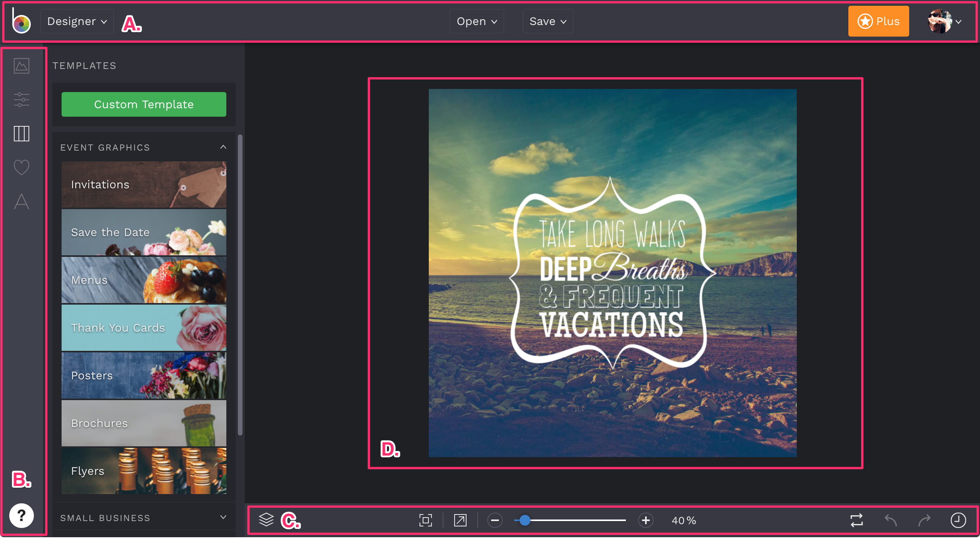The width and height of the screenshot is (980, 553).
Task: Click the BeFunky logo icon
Action: (21, 21)
